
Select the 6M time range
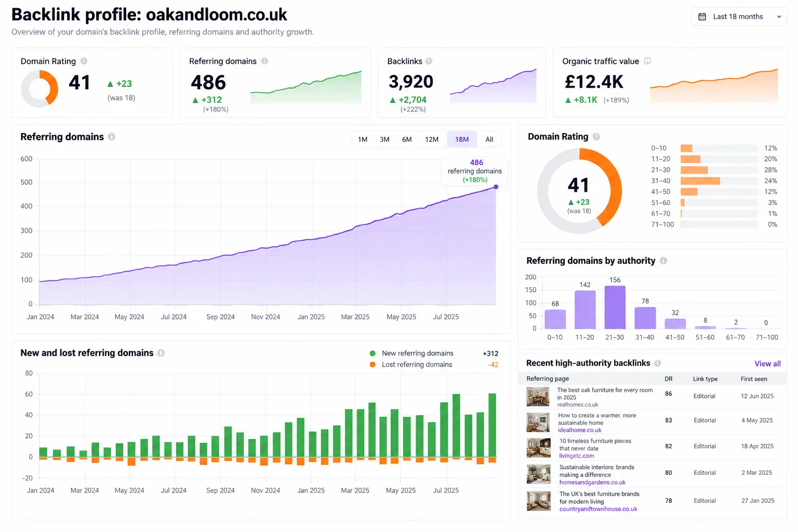click(x=407, y=139)
